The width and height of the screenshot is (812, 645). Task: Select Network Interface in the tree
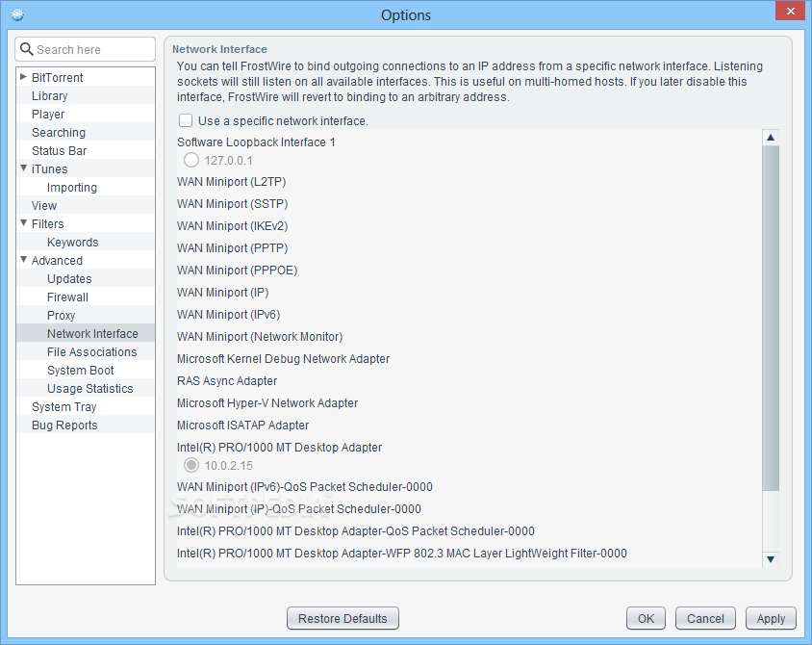point(92,334)
